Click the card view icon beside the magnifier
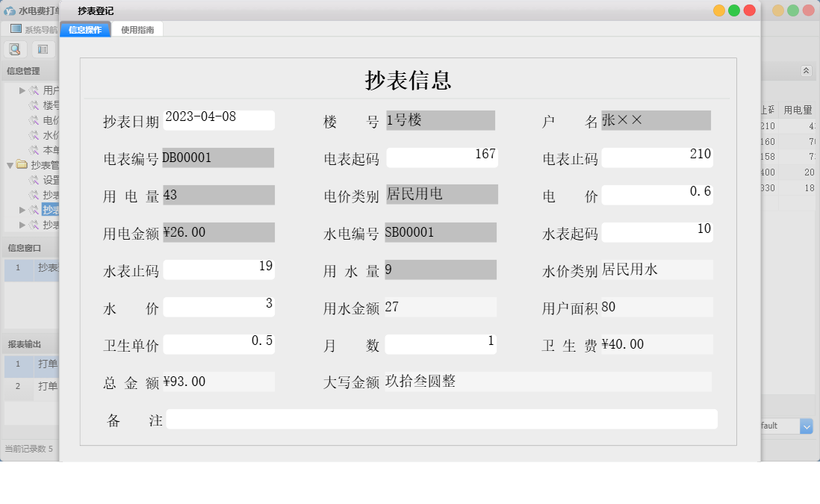The height and width of the screenshot is (504, 820). 42,49
